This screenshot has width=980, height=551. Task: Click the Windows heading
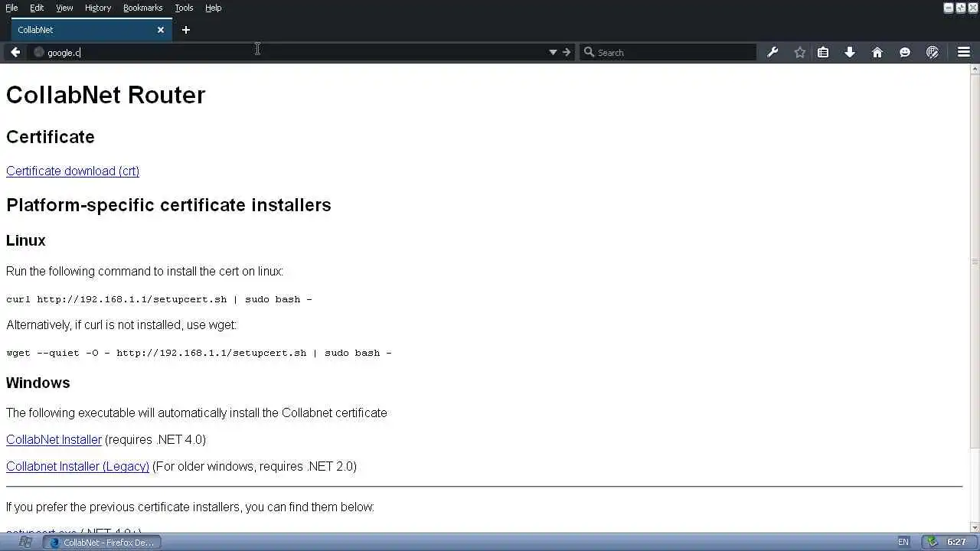(x=38, y=383)
